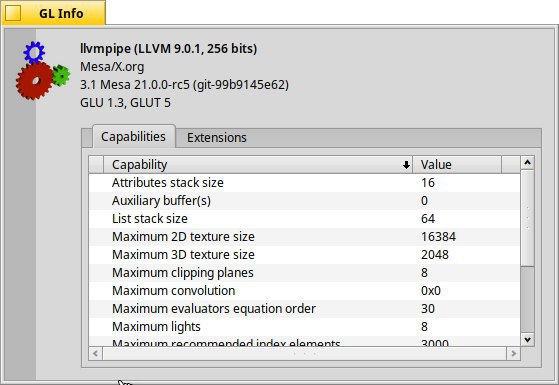
Task: Sort by the Capability column header
Action: pyautogui.click(x=257, y=165)
